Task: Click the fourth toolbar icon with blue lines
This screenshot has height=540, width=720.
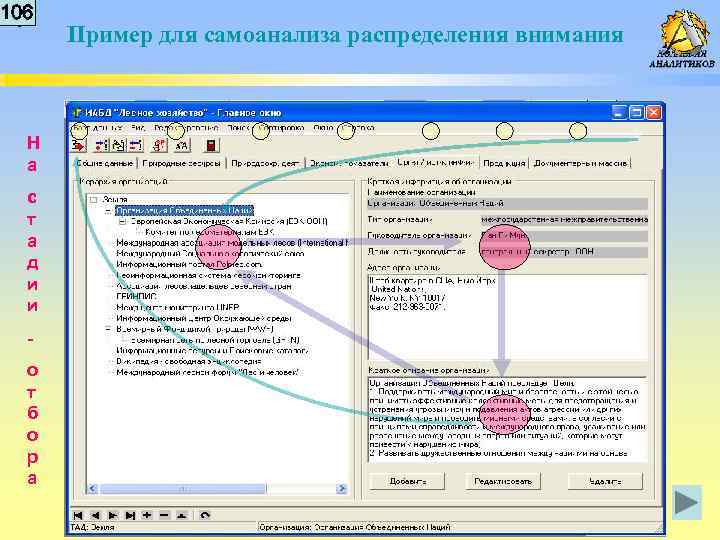Action: (x=135, y=146)
